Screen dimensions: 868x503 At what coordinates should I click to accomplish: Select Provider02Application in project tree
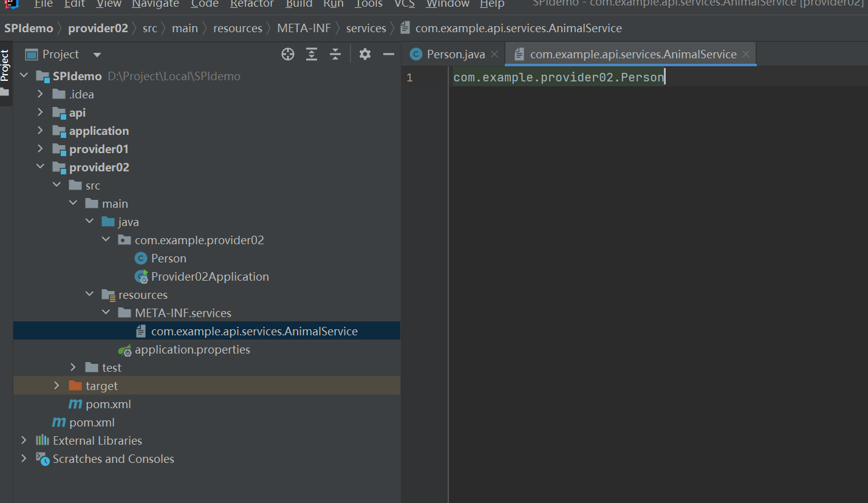210,276
